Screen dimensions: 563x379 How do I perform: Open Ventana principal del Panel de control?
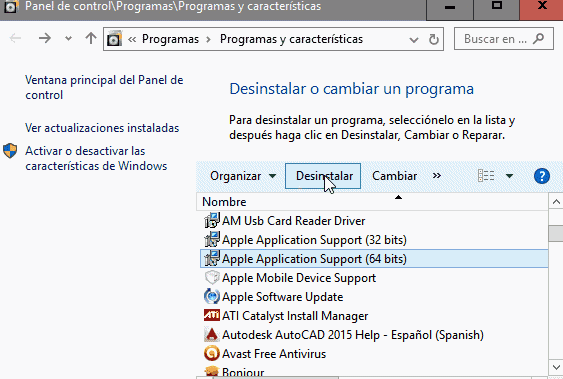pos(104,87)
